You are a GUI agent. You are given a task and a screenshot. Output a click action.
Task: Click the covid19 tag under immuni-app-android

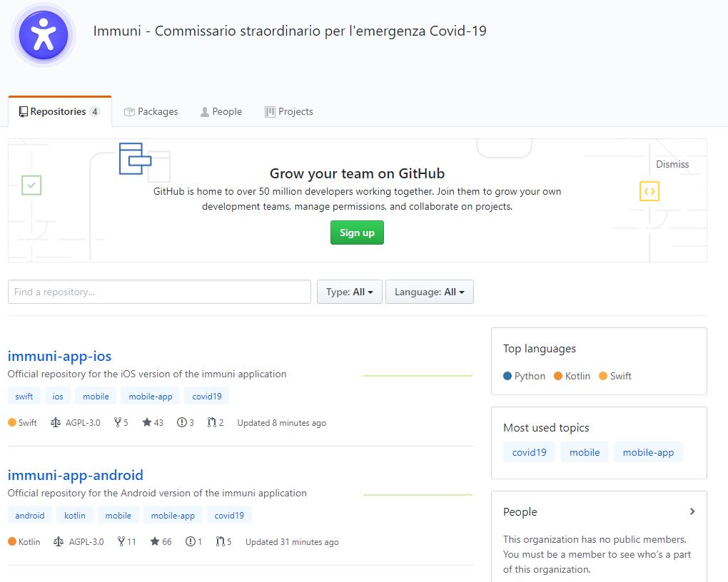coord(229,515)
